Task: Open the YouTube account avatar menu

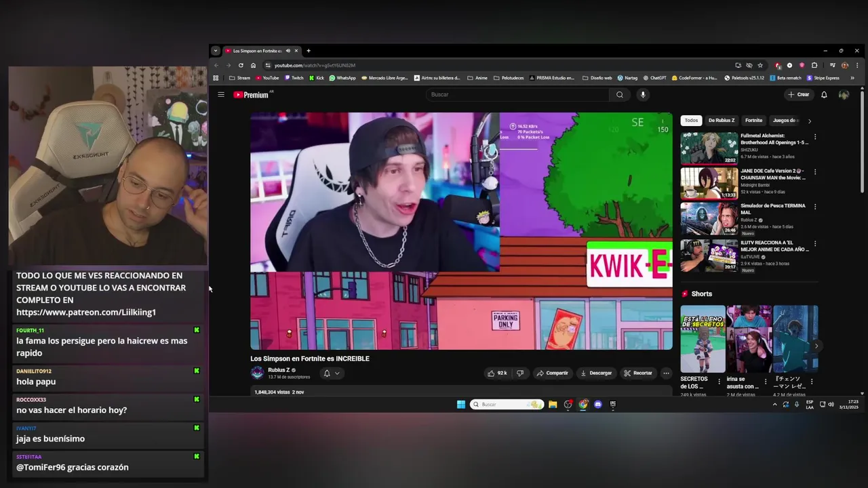Action: pyautogui.click(x=844, y=95)
